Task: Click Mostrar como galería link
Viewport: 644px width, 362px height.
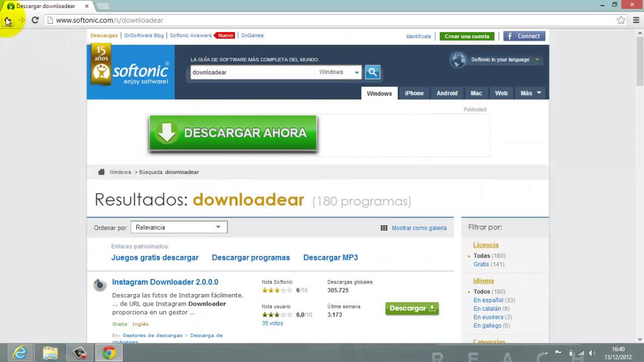Action: click(x=419, y=228)
